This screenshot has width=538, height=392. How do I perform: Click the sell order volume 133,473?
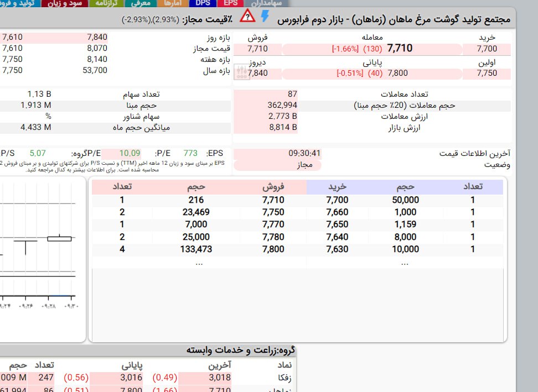pyautogui.click(x=196, y=249)
